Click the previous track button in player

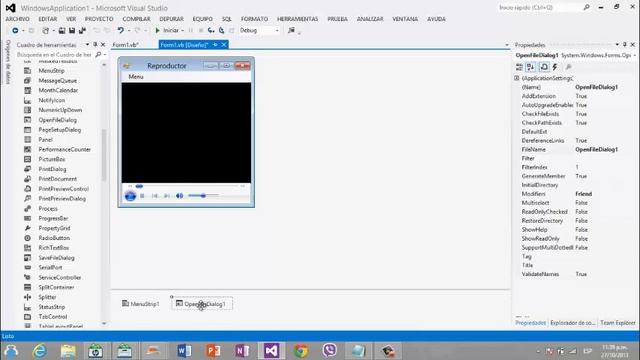(155, 196)
